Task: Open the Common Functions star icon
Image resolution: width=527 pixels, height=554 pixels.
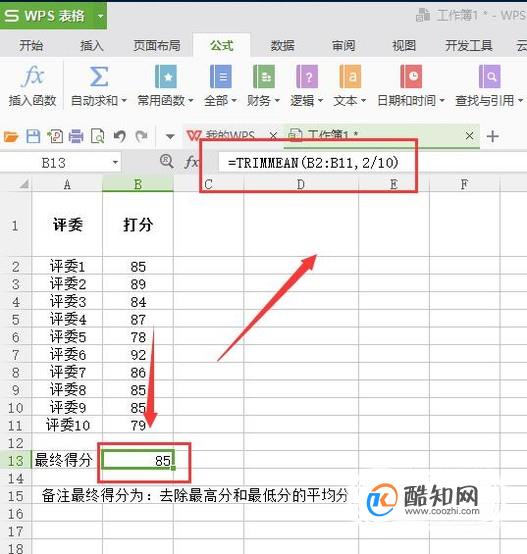Action: pyautogui.click(x=166, y=76)
